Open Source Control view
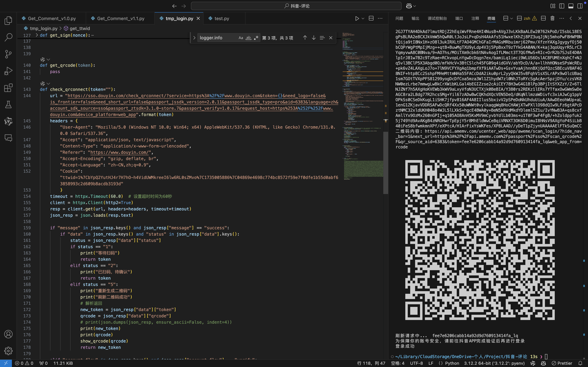Screen dimensions: 588x367 [8, 54]
